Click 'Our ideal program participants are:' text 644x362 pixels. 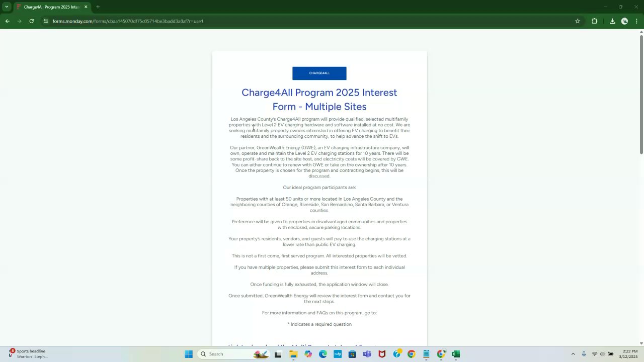[x=319, y=188]
